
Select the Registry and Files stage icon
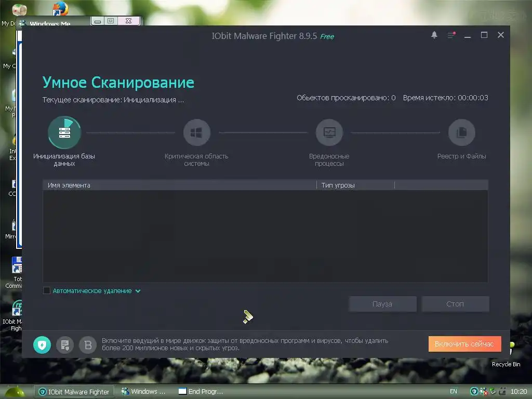pyautogui.click(x=461, y=132)
